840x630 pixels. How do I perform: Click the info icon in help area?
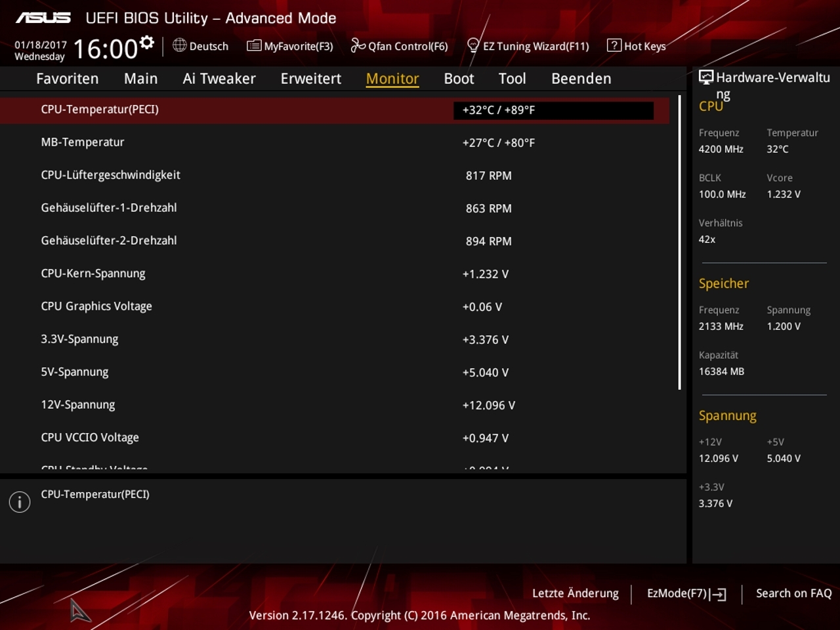(x=20, y=502)
